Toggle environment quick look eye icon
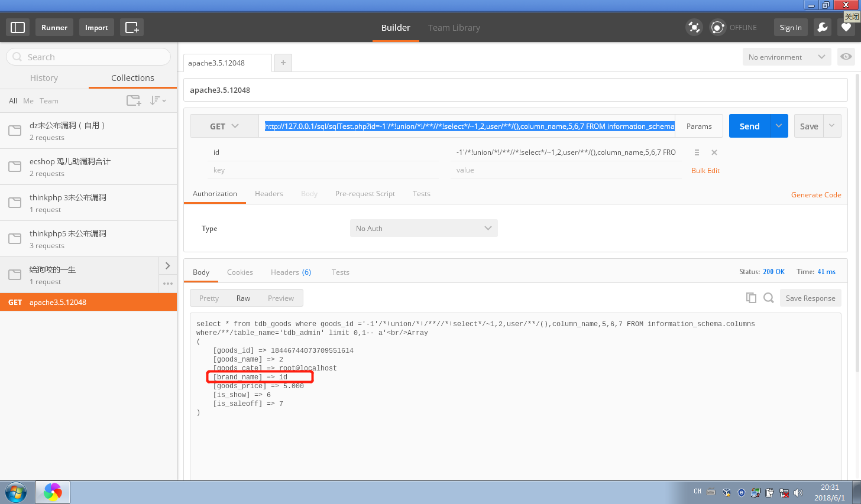 [846, 57]
